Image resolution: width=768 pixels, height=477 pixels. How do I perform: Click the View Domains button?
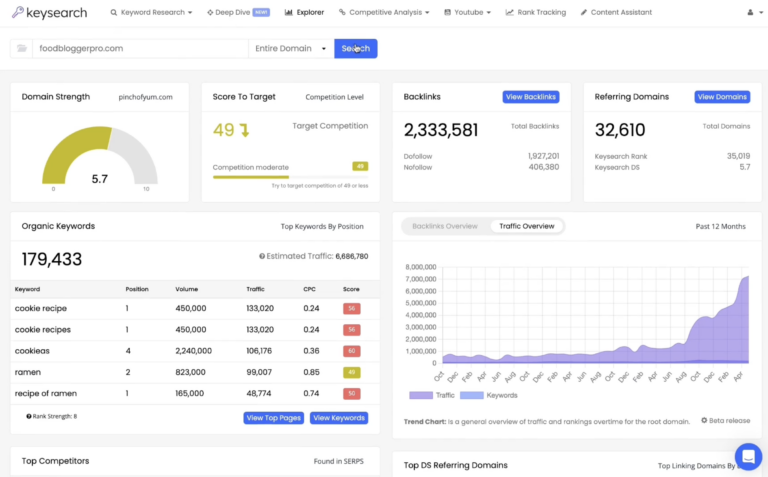click(x=722, y=97)
